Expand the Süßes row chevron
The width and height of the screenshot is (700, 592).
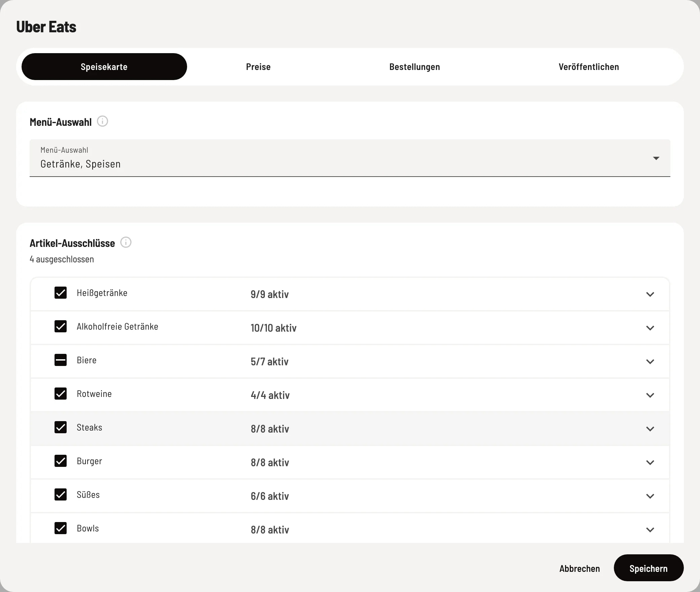[x=650, y=496]
